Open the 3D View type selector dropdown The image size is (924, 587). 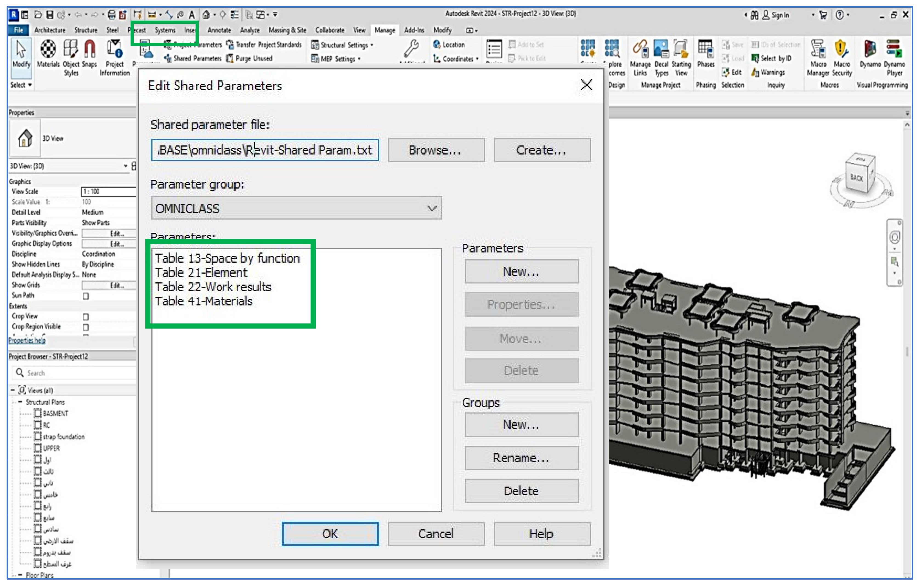point(126,166)
